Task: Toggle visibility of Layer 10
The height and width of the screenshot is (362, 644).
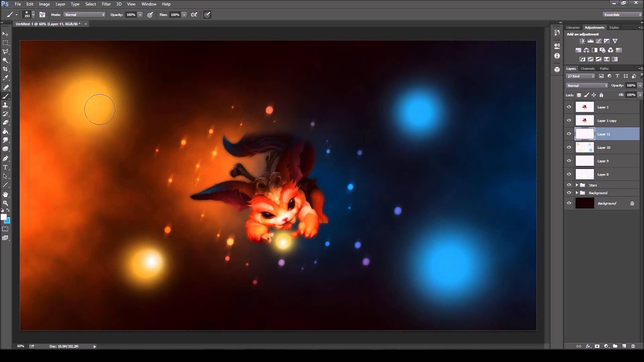Action: point(569,147)
